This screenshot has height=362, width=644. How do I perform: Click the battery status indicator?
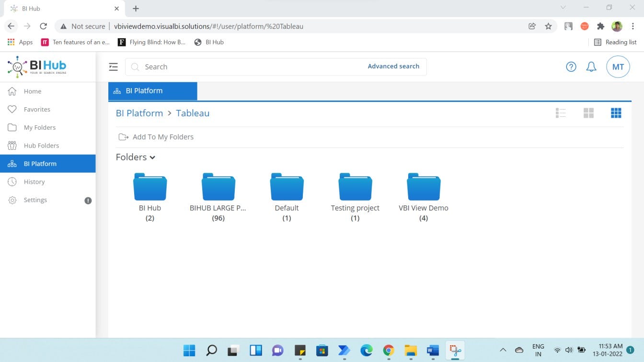coord(581,350)
